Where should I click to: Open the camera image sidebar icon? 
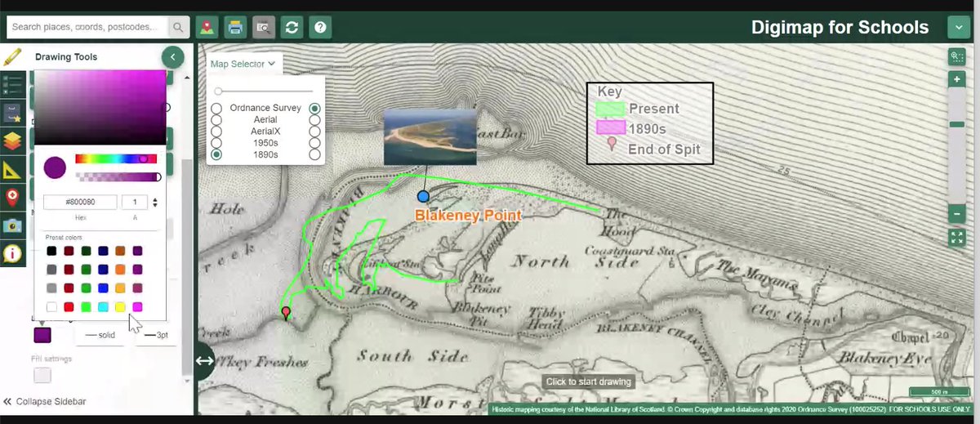coord(12,225)
